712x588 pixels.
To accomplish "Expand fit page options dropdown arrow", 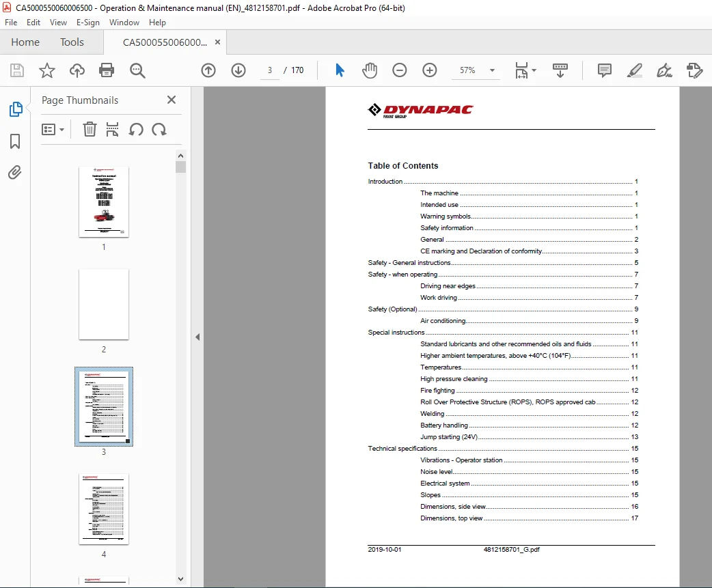I will 534,70.
